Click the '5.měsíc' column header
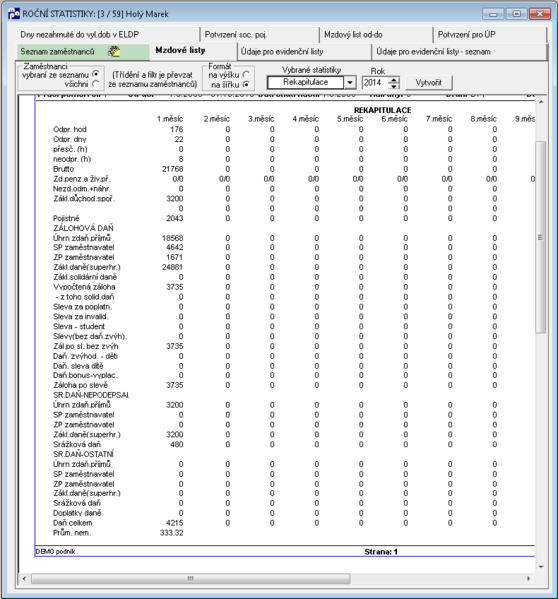The width and height of the screenshot is (558, 599). click(x=350, y=119)
